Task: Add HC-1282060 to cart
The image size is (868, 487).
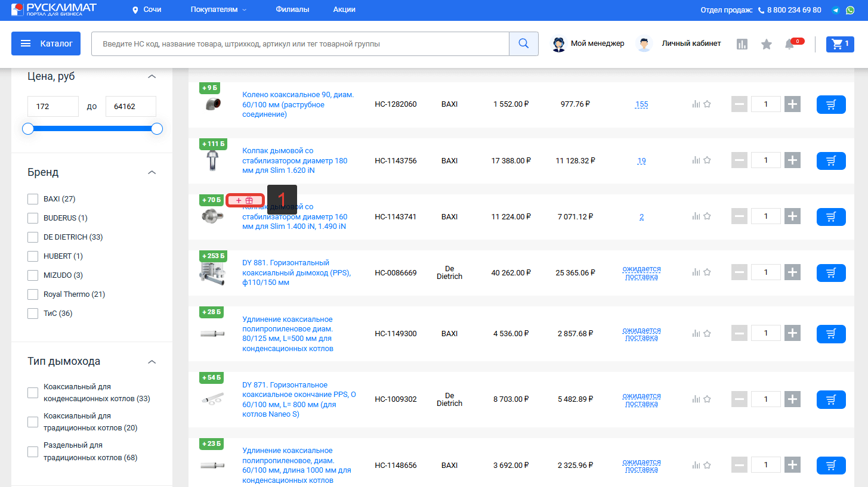Action: point(831,104)
